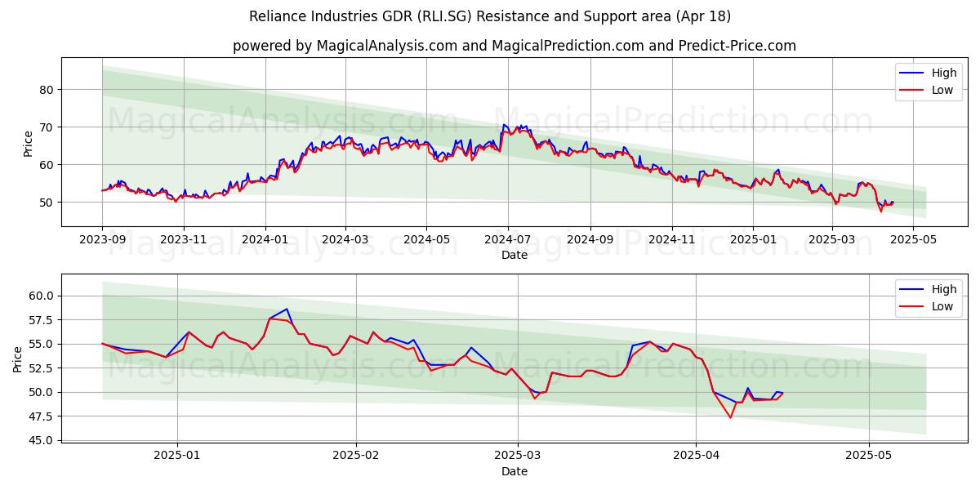Click the 'powered by MagicalAnalysis.com' subtitle
Viewport: 980px width, 490px height.
(x=514, y=46)
